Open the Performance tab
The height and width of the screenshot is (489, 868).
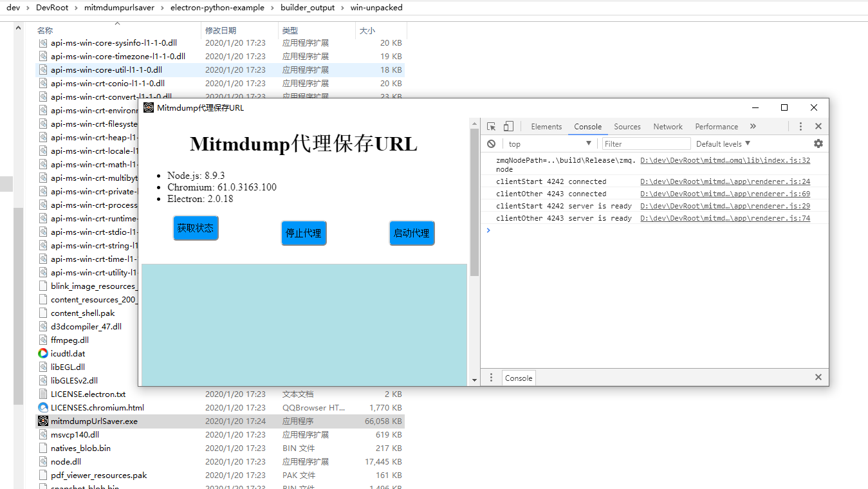click(x=717, y=127)
